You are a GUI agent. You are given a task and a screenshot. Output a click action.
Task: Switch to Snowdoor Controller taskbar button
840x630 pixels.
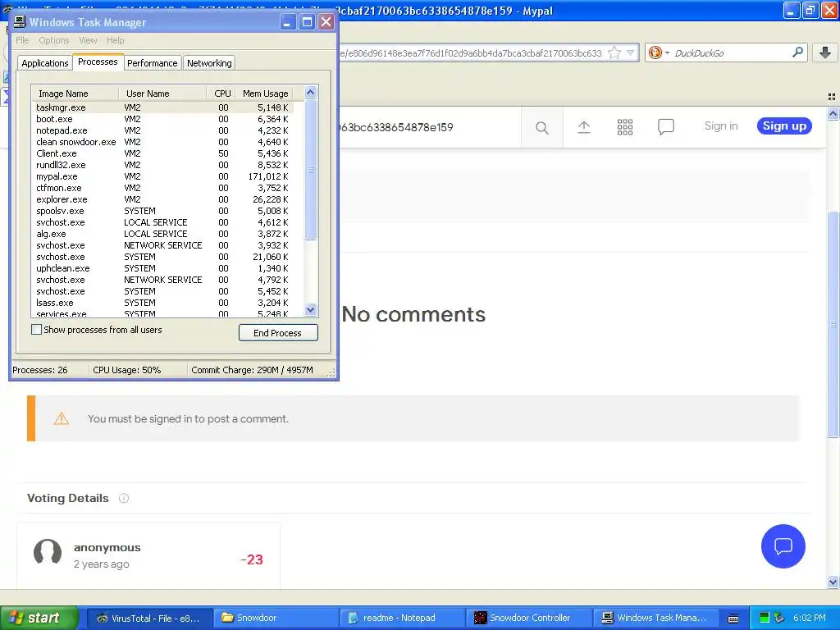529,618
